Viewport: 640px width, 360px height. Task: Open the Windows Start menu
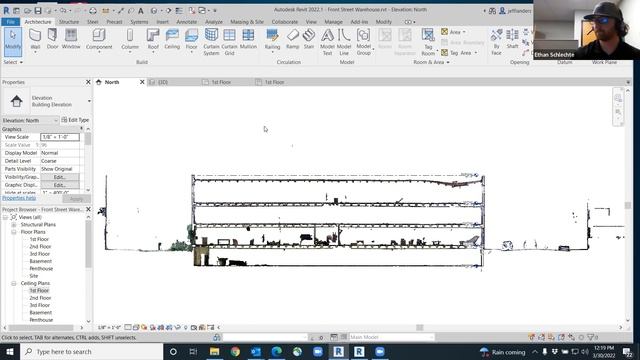tap(9, 351)
